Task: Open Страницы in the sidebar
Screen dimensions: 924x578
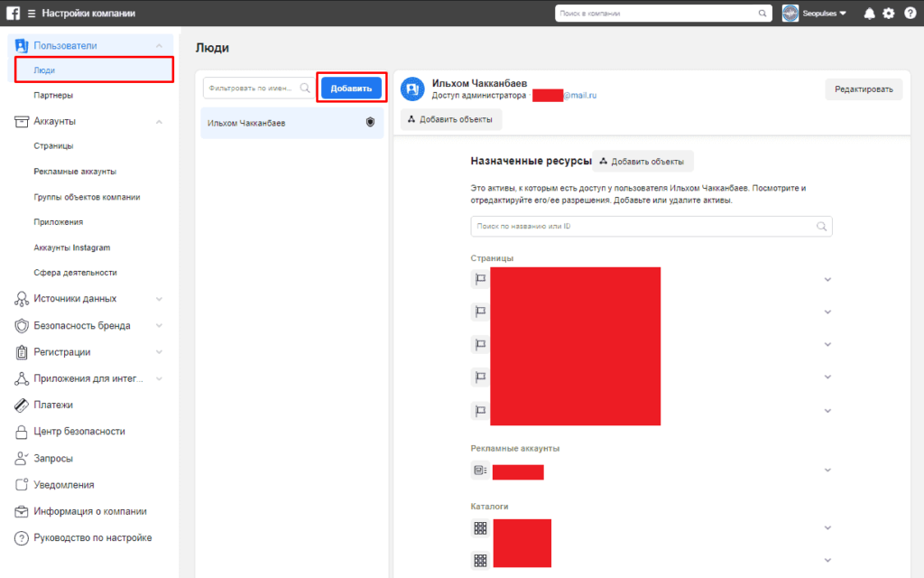Action: [53, 145]
